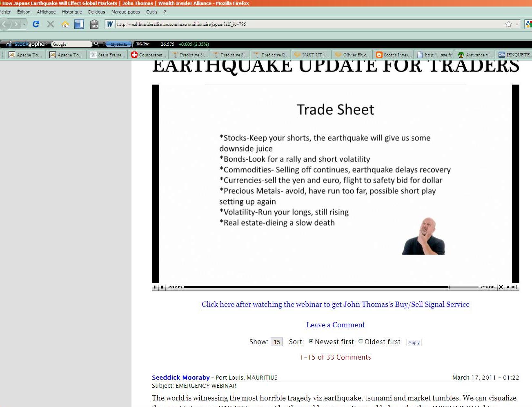The height and width of the screenshot is (407, 532).
Task: Click the 23:06 total duration display
Action: click(488, 287)
